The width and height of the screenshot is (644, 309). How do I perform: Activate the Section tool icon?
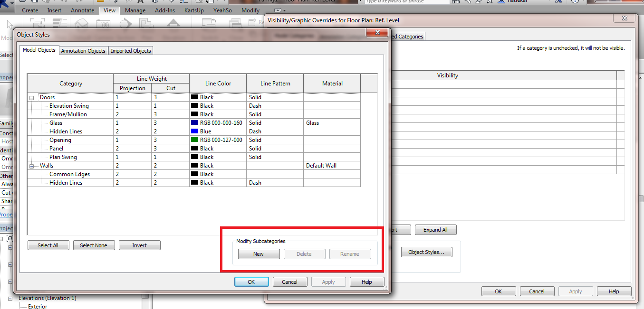point(172,2)
